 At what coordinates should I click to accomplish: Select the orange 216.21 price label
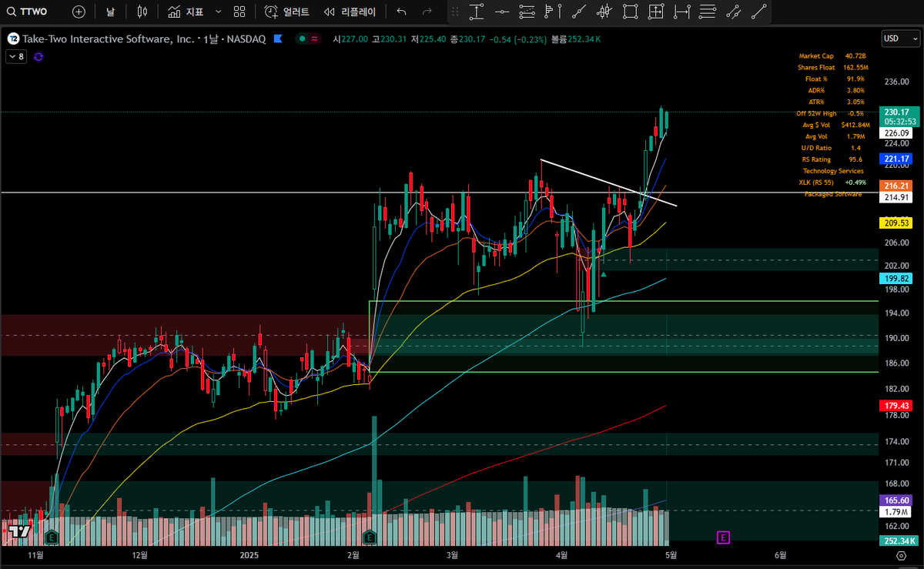pos(897,186)
